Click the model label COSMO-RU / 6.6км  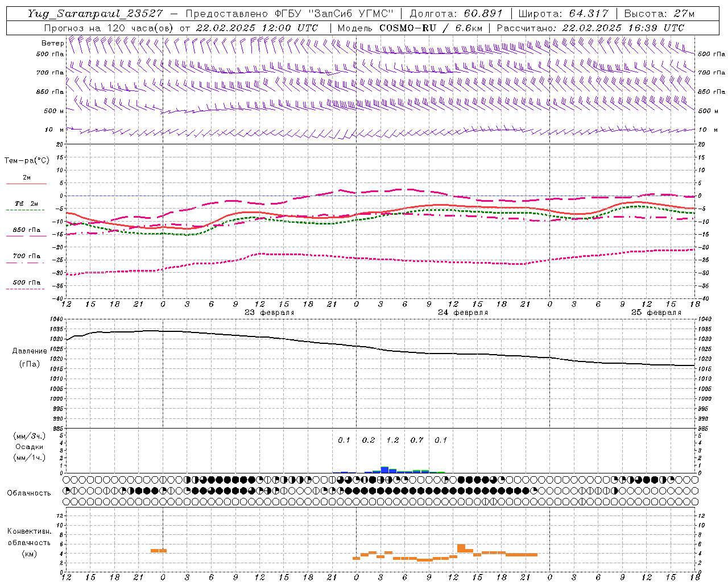431,28
